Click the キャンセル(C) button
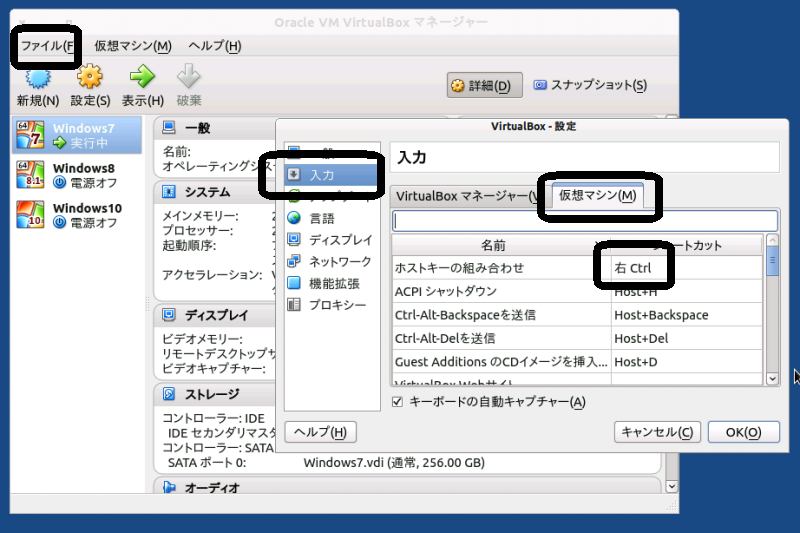Screen dimensions: 800x533 [x=657, y=432]
